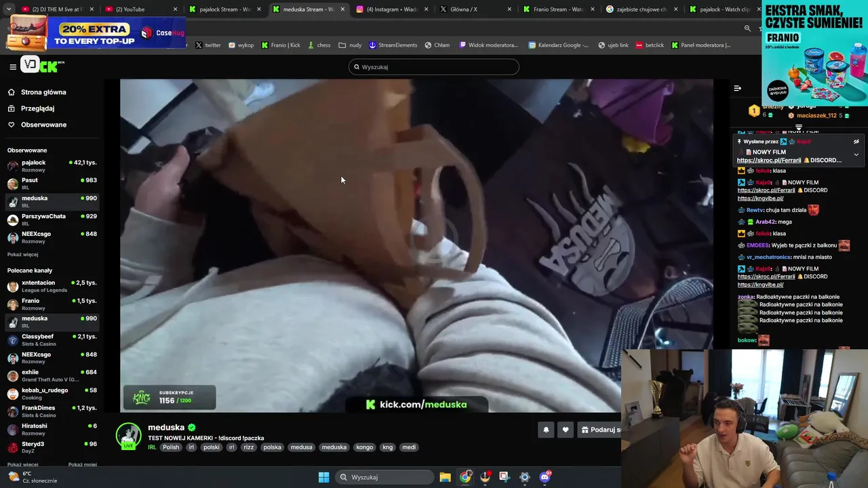Screen dimensions: 868x488
Task: Collapse recommended list with Pokaż mniej
Action: (x=83, y=464)
